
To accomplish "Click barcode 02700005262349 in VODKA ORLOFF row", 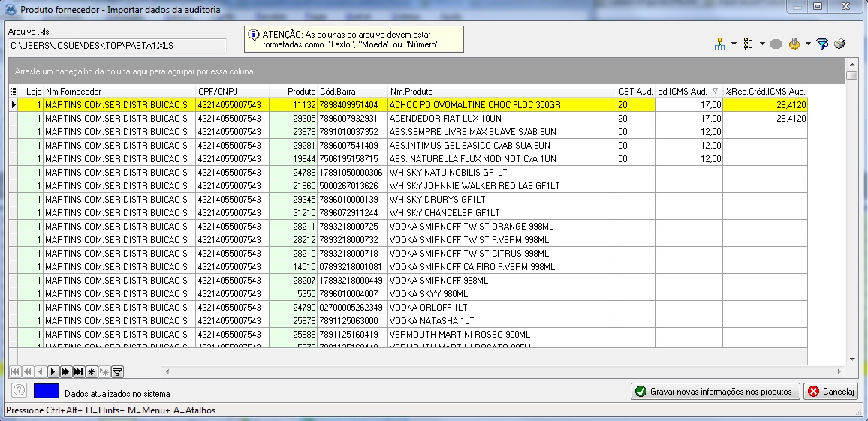I will point(353,308).
